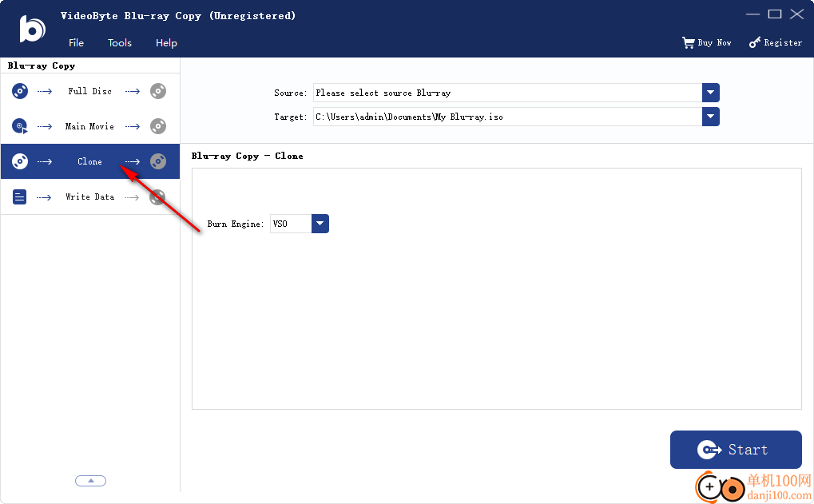Viewport: 814px width, 504px height.
Task: Click the Target ISO path field
Action: [508, 117]
